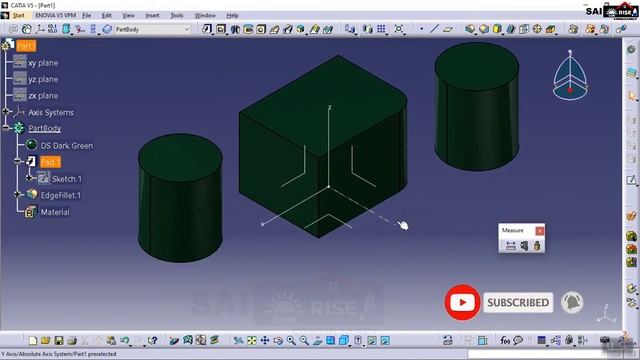Click the Point creation icon
This screenshot has height=360, width=640.
pos(421,29)
